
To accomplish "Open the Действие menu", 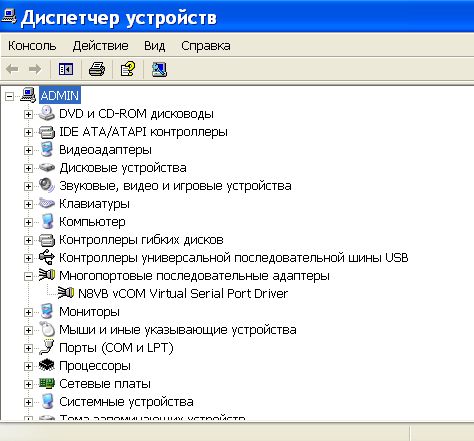I will point(100,46).
